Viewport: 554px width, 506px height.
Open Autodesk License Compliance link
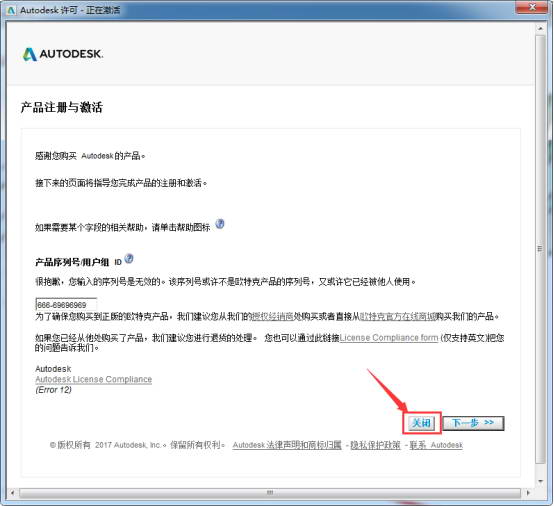coord(94,379)
